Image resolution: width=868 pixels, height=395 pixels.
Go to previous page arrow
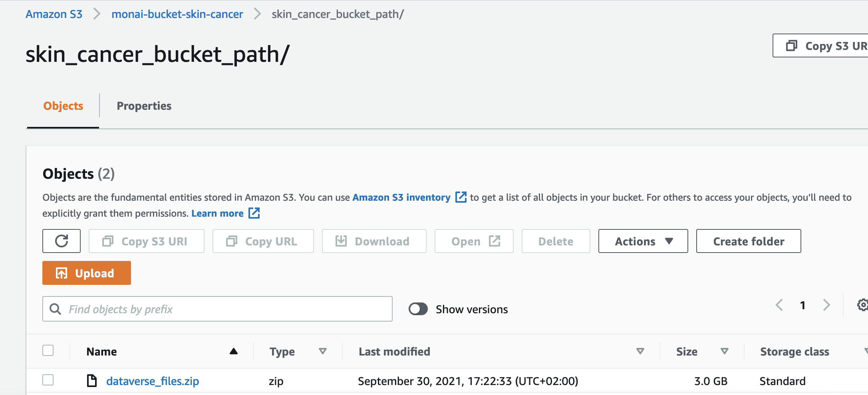pyautogui.click(x=779, y=305)
